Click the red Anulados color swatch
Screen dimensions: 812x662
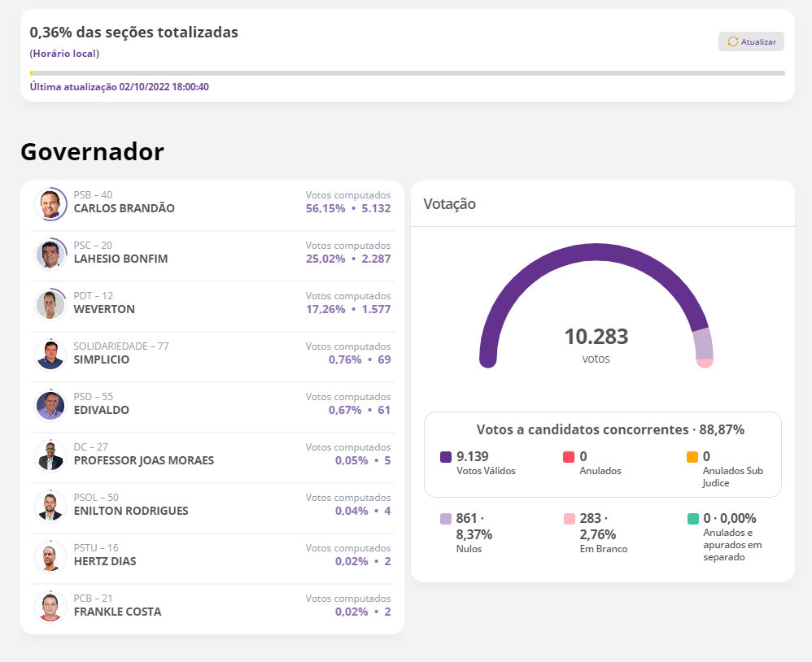[x=569, y=457]
